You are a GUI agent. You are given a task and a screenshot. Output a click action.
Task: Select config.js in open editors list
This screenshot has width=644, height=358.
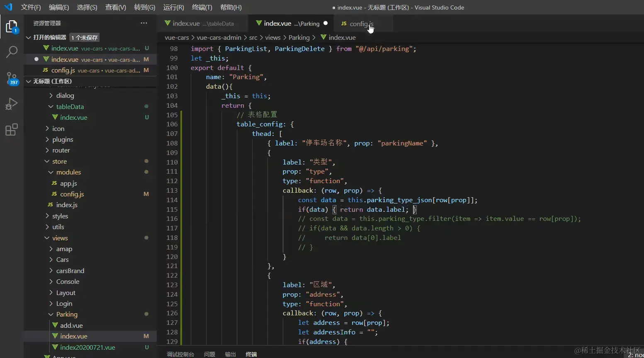coord(90,70)
